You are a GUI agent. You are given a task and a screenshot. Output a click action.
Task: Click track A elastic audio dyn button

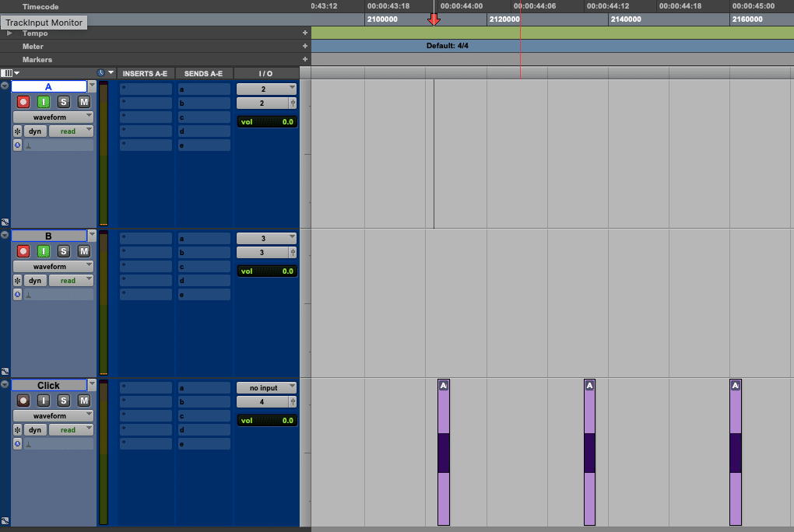(35, 131)
